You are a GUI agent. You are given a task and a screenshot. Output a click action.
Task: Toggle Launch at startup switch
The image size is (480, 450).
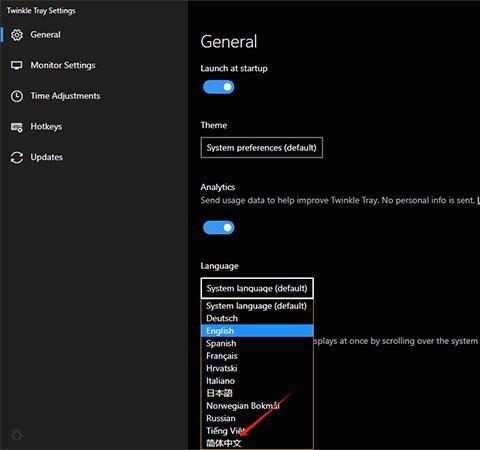coord(219,87)
